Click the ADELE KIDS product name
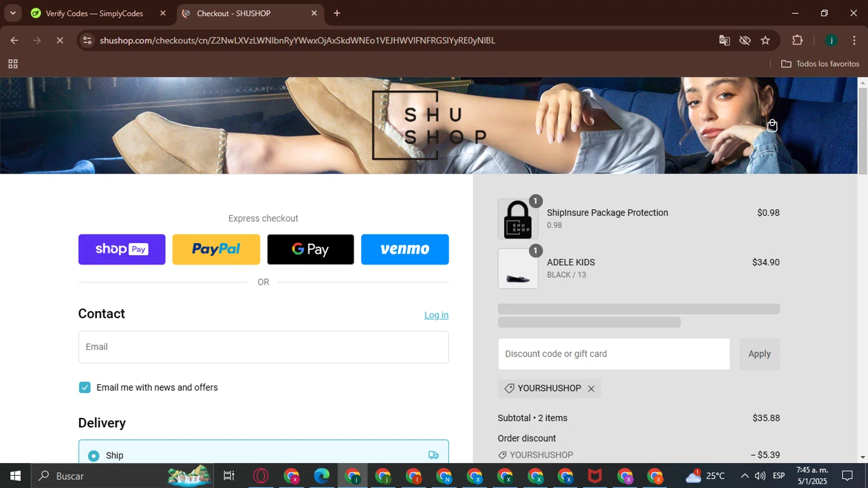Viewport: 868px width, 488px height. pyautogui.click(x=571, y=263)
